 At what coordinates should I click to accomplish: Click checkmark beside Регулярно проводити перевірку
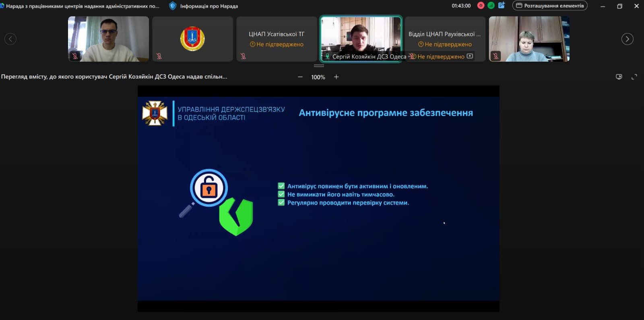(x=281, y=202)
